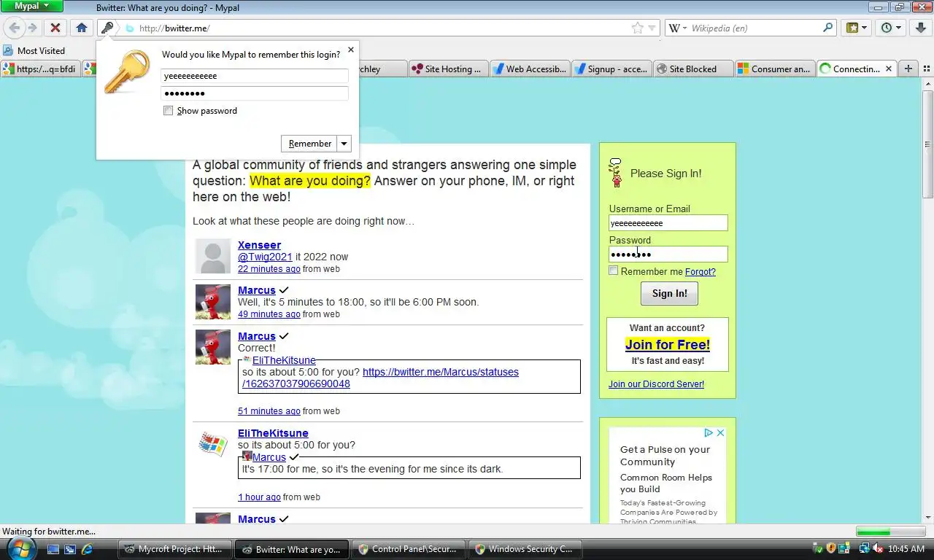Bookmark page with the star icon
The height and width of the screenshot is (560, 934).
pos(637,28)
